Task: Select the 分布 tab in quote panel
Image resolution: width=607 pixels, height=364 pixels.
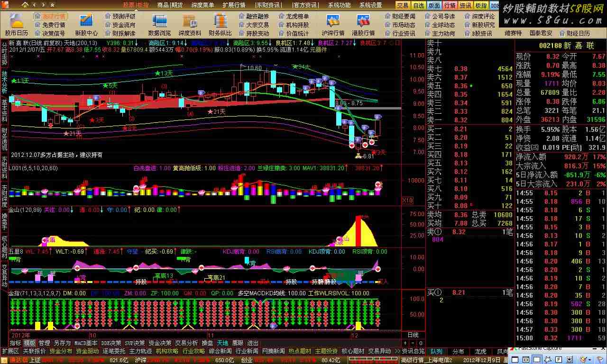Action: pyautogui.click(x=458, y=352)
